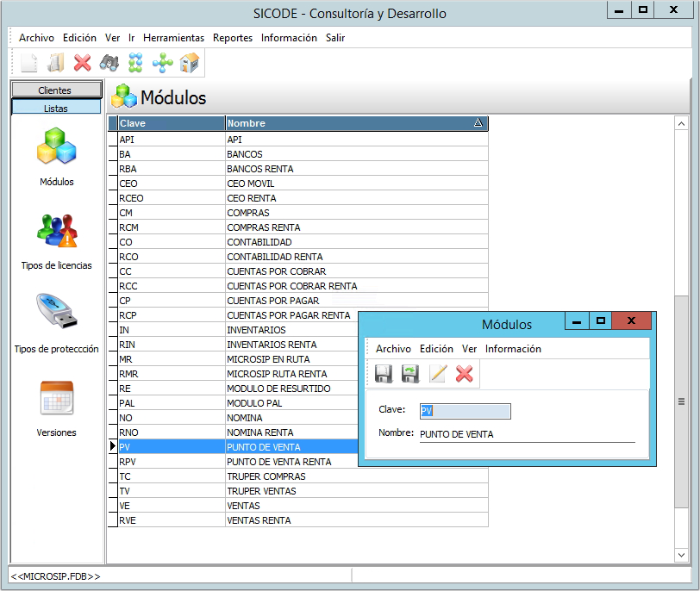Open the Reportes menu
This screenshot has height=591, width=700.
233,38
